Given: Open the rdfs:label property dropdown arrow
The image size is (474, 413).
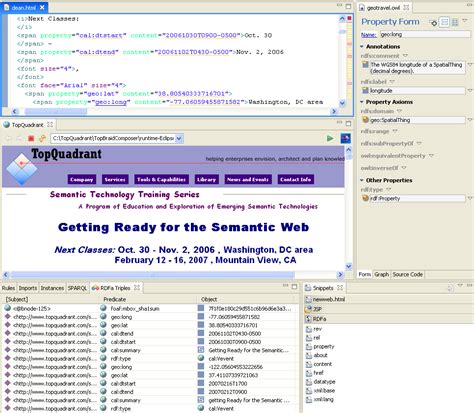Looking at the screenshot, I should pos(392,81).
